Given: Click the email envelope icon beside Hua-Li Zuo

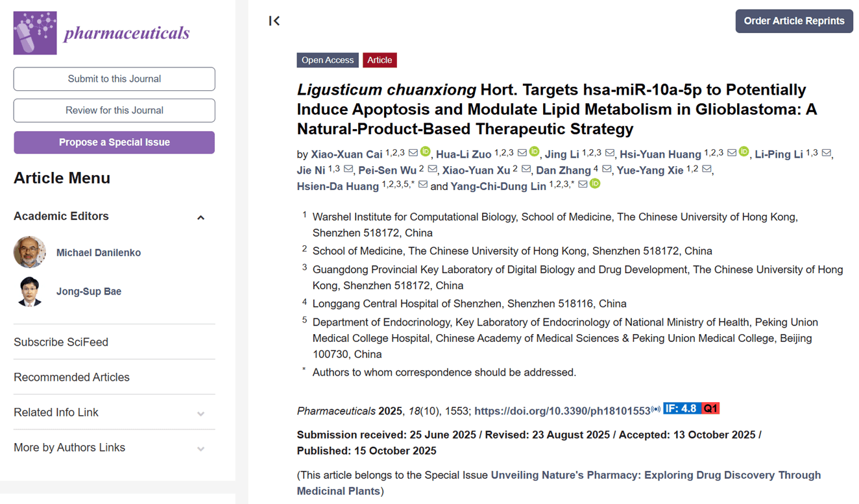Looking at the screenshot, I should [x=522, y=151].
